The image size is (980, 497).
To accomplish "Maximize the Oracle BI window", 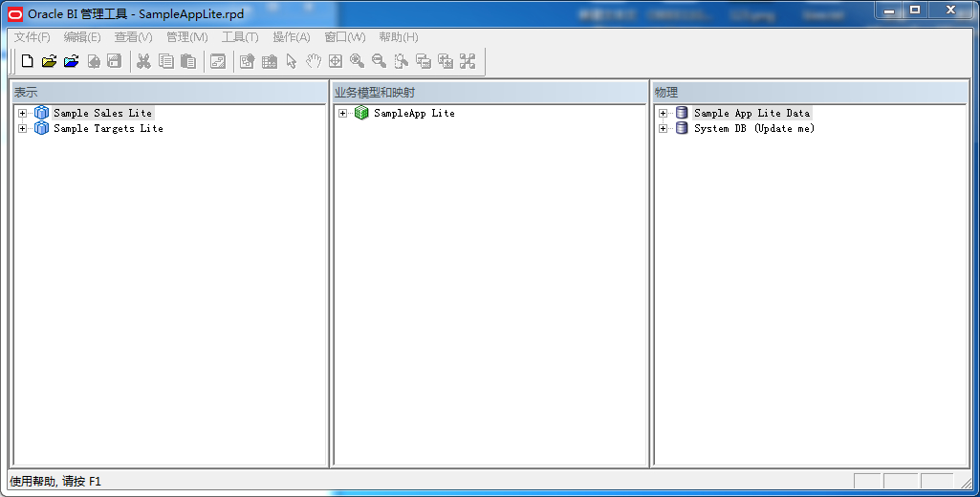I will (x=915, y=10).
